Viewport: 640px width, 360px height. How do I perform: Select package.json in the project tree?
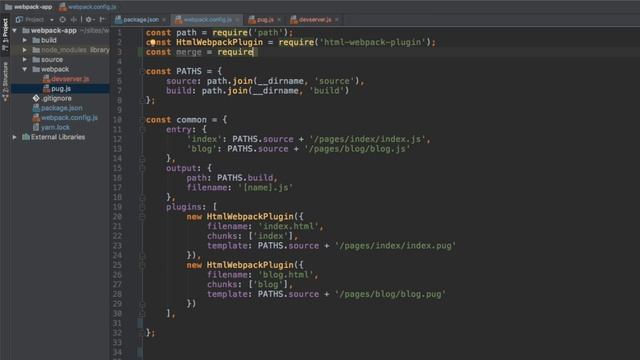pyautogui.click(x=62, y=108)
